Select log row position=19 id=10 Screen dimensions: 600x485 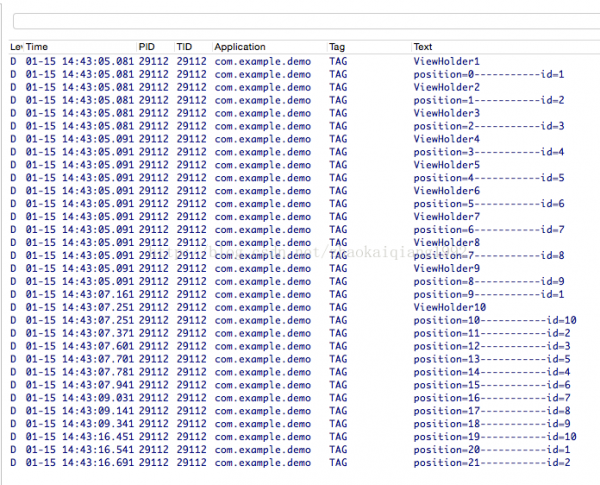(x=304, y=437)
